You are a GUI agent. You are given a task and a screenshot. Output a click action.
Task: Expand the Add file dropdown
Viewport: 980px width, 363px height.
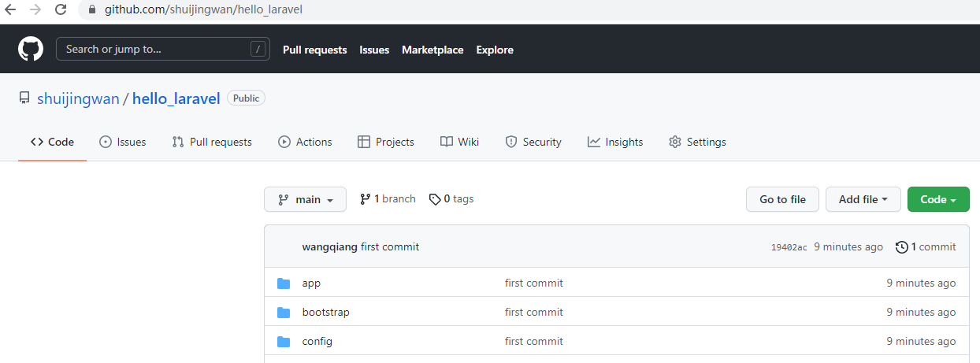[x=863, y=199]
